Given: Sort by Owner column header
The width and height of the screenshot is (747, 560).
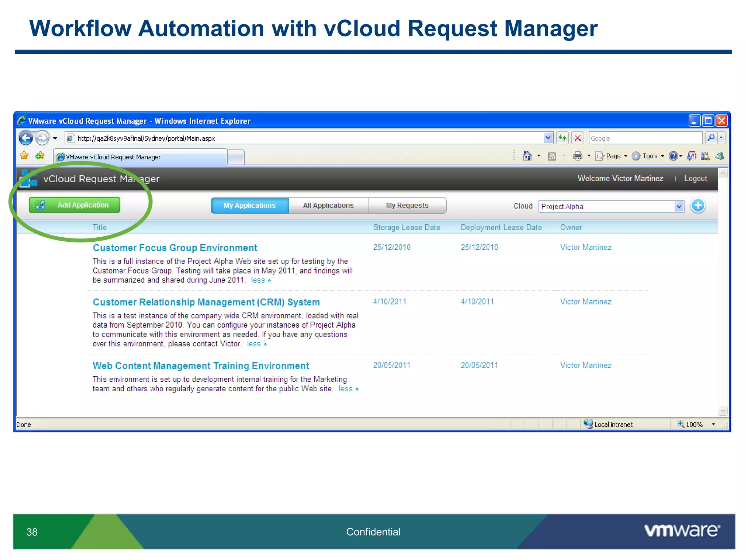Looking at the screenshot, I should point(571,227).
